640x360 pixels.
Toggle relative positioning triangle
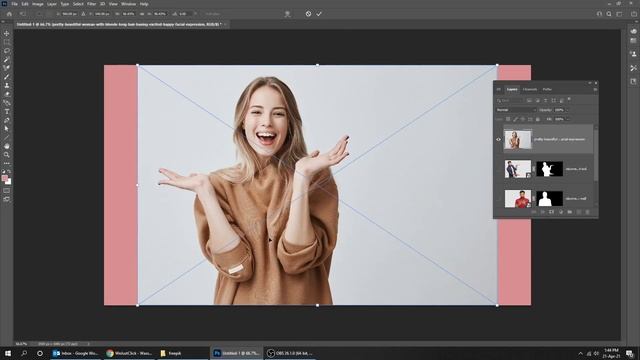click(x=83, y=14)
